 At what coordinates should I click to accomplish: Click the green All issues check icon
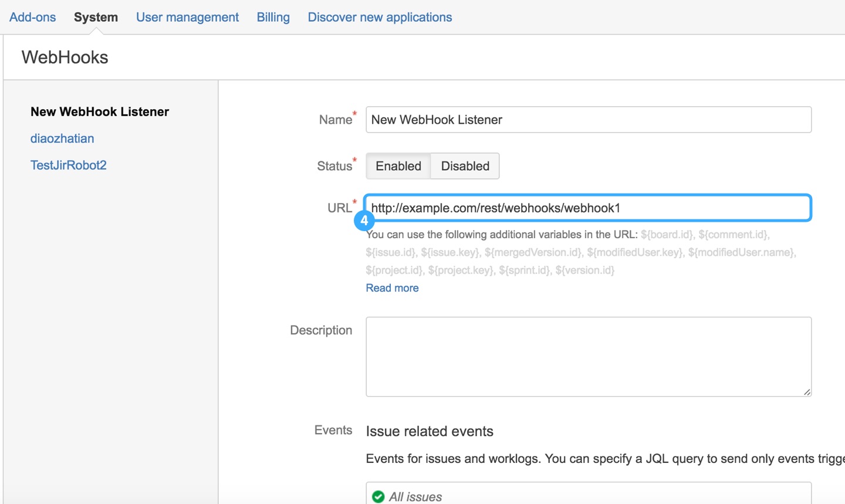[378, 497]
